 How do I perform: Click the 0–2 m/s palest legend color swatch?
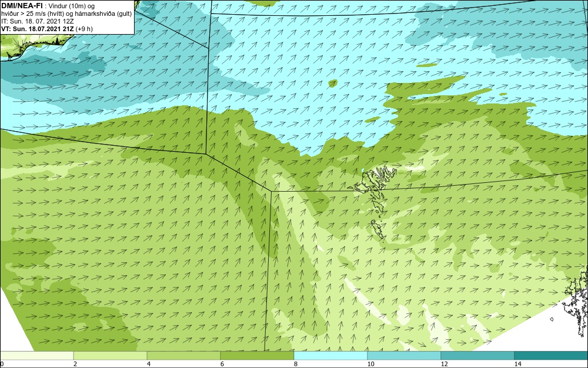coord(36,355)
